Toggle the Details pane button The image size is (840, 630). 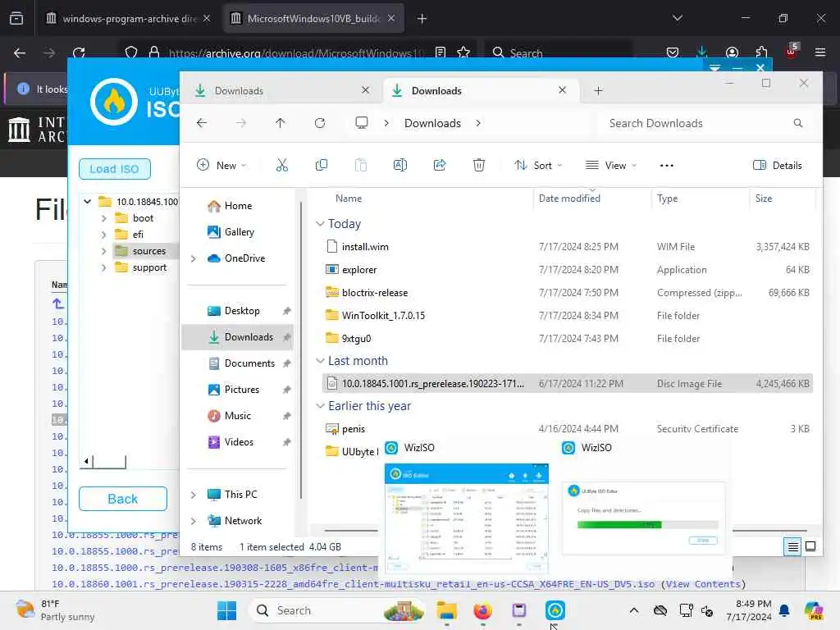pyautogui.click(x=778, y=165)
